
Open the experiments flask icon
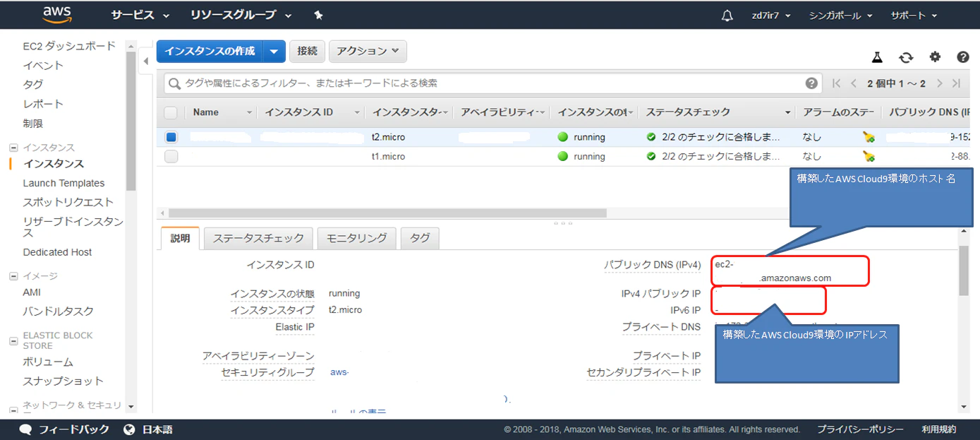coord(877,57)
